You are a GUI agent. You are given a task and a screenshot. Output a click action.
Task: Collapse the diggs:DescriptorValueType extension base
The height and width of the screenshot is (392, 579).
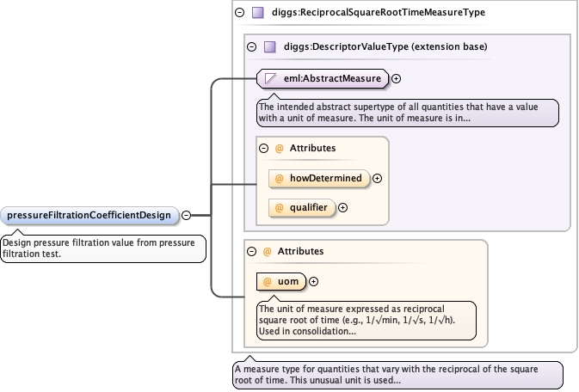pos(251,46)
